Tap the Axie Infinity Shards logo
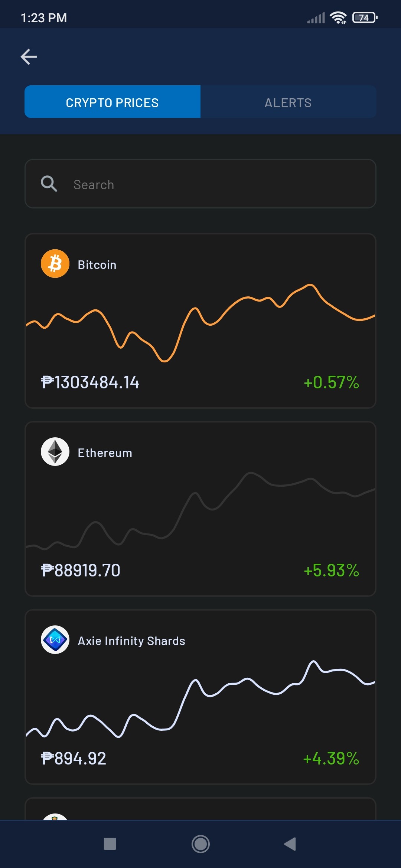 click(x=55, y=640)
